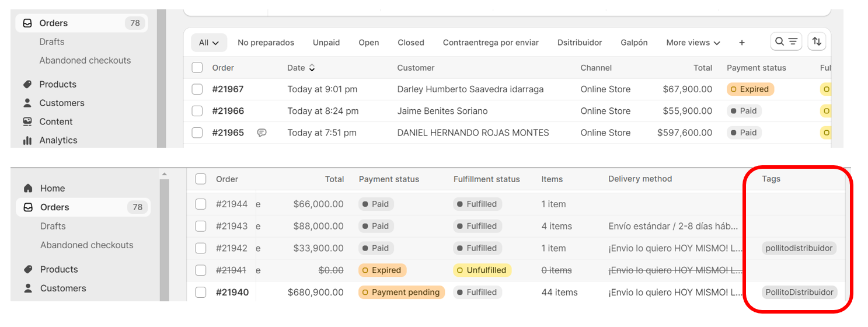Click the bottom sidebar vertical scrollbar
Image resolution: width=868 pixels, height=327 pixels.
(x=164, y=239)
